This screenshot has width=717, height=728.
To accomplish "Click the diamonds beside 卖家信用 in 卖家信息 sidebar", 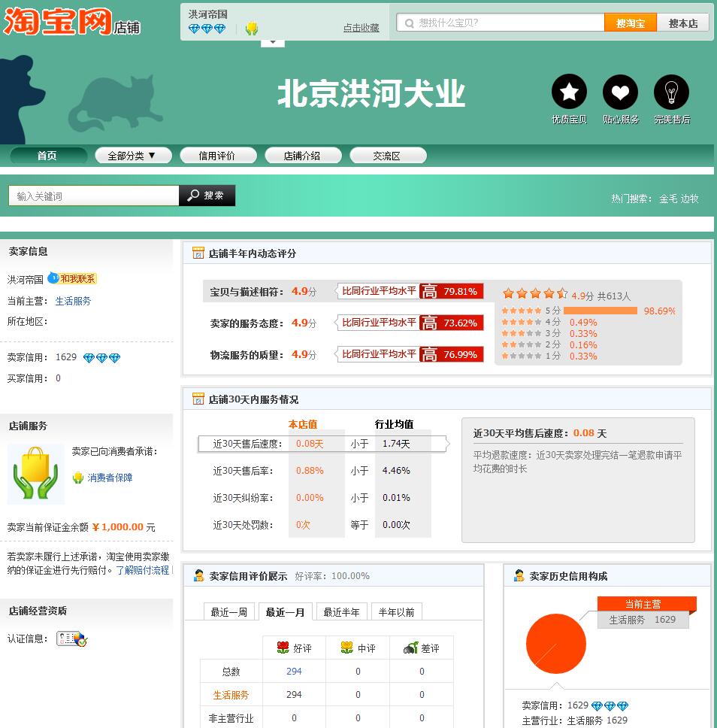I will point(101,357).
